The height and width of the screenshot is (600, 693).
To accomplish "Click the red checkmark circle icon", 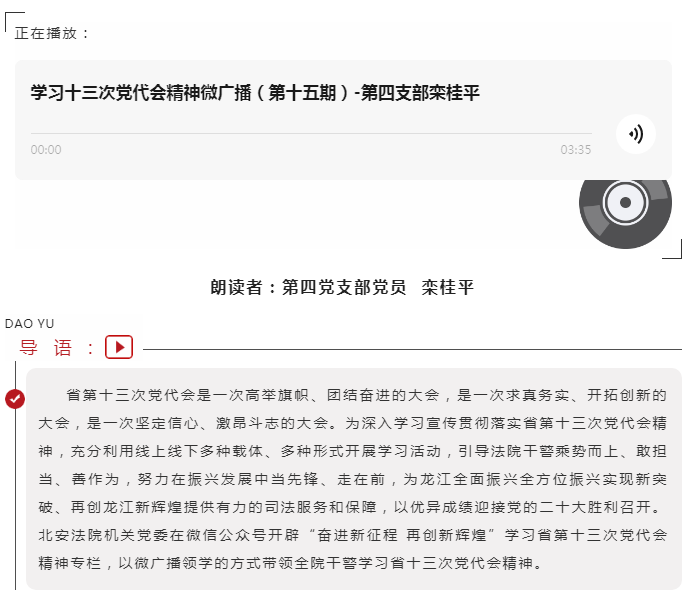I will coord(15,399).
